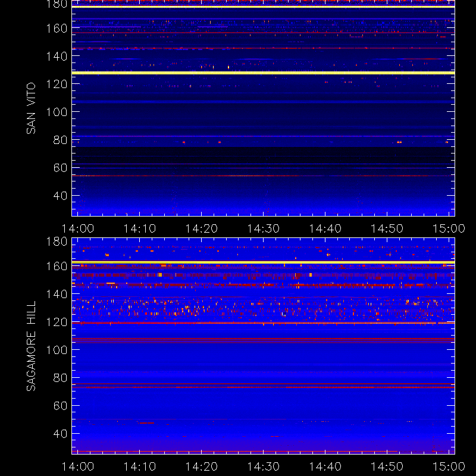Viewport: 476px width, 476px height.
Task: Choose the 15:00 label under the SAGAMORE HILL plot
Action: (x=449, y=466)
